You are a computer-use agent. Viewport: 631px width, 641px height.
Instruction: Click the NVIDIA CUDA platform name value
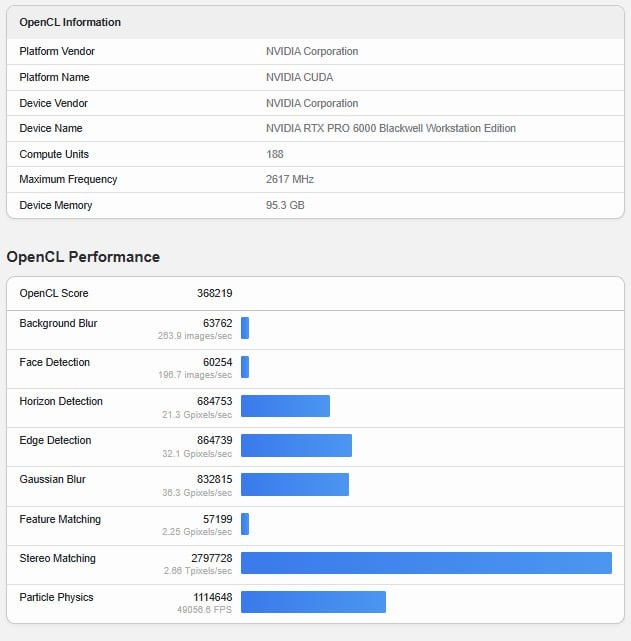[300, 77]
